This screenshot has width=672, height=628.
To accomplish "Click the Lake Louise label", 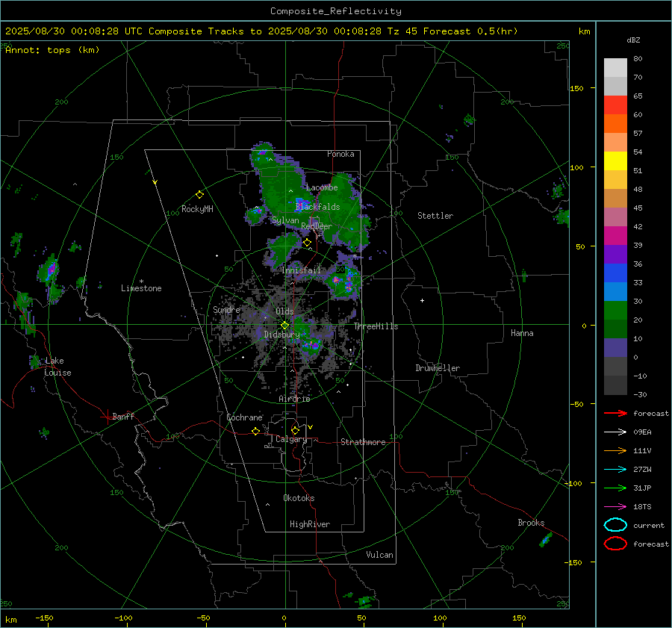I will (x=57, y=367).
